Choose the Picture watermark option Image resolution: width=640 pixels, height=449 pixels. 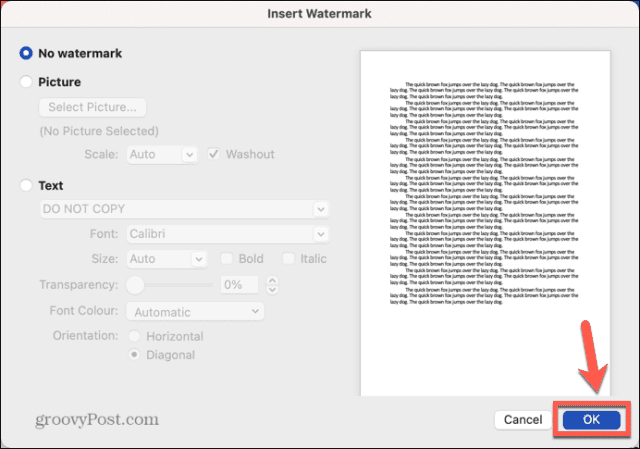point(26,82)
